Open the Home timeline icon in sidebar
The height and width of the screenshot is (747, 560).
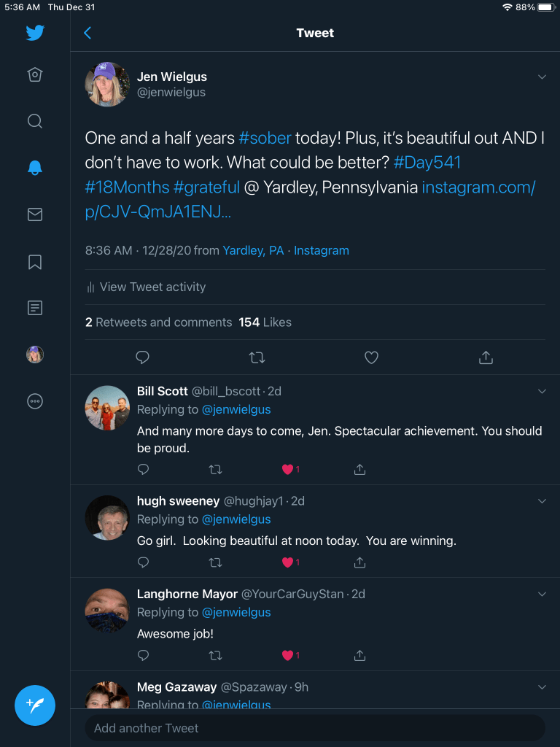[x=35, y=74]
